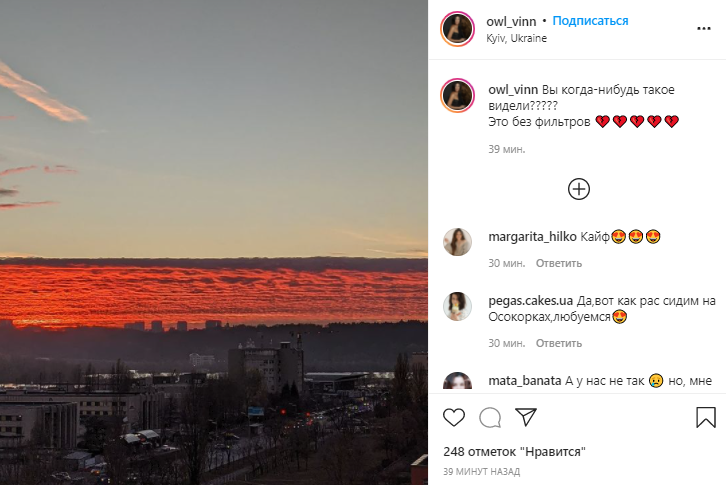Visit mata_banata profile username
The width and height of the screenshot is (726, 485).
coord(525,381)
